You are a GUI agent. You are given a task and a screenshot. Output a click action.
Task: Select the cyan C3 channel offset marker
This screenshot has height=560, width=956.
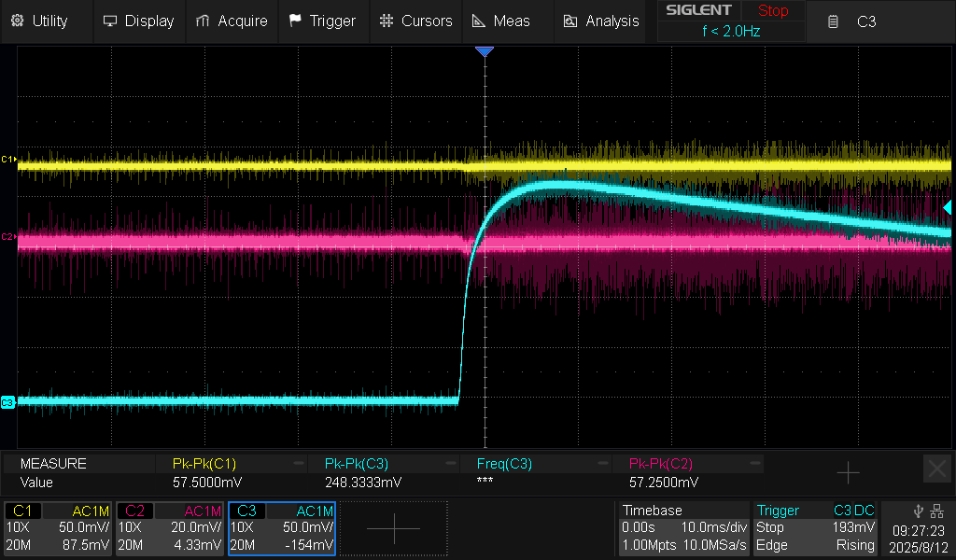tap(8, 402)
